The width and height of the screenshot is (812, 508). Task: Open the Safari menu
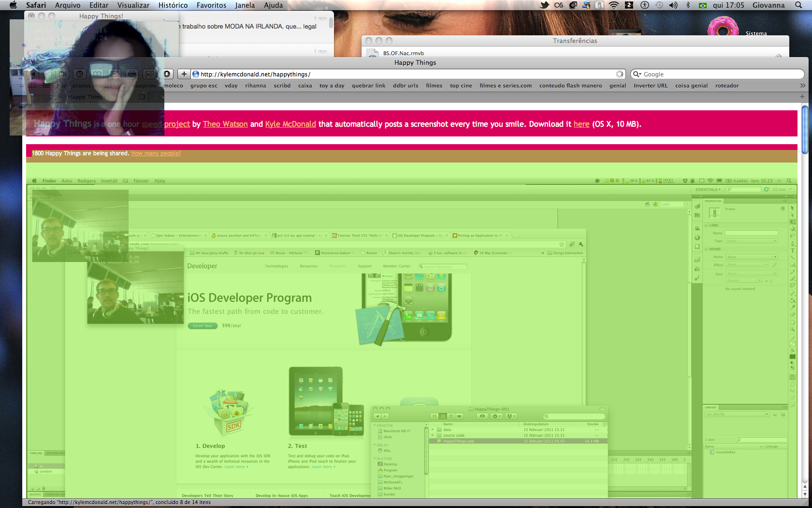tap(36, 5)
